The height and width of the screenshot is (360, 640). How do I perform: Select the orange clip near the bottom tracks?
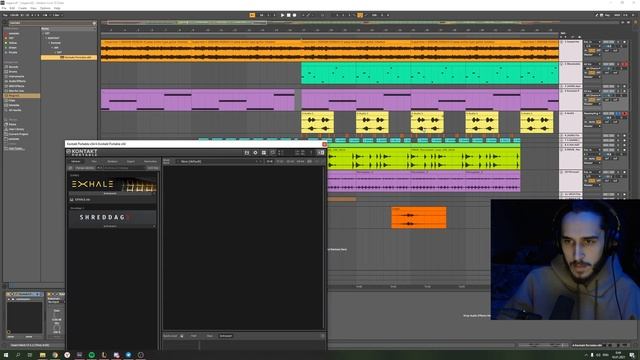tap(419, 218)
